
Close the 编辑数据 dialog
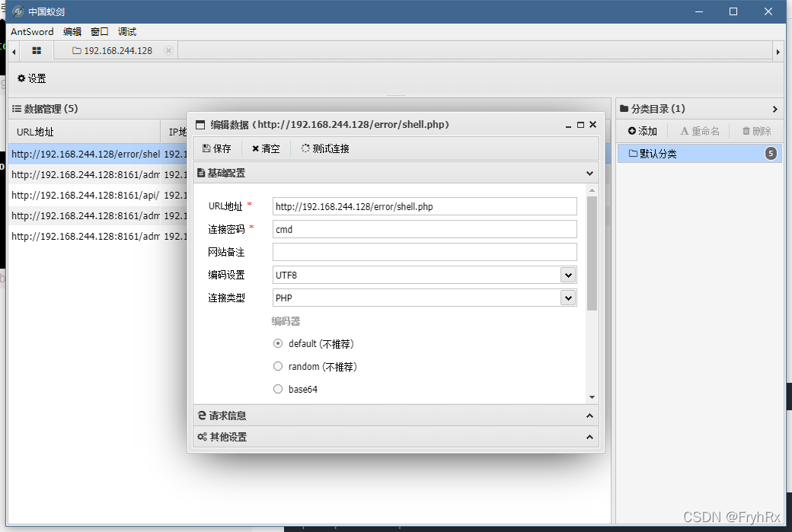click(x=593, y=124)
